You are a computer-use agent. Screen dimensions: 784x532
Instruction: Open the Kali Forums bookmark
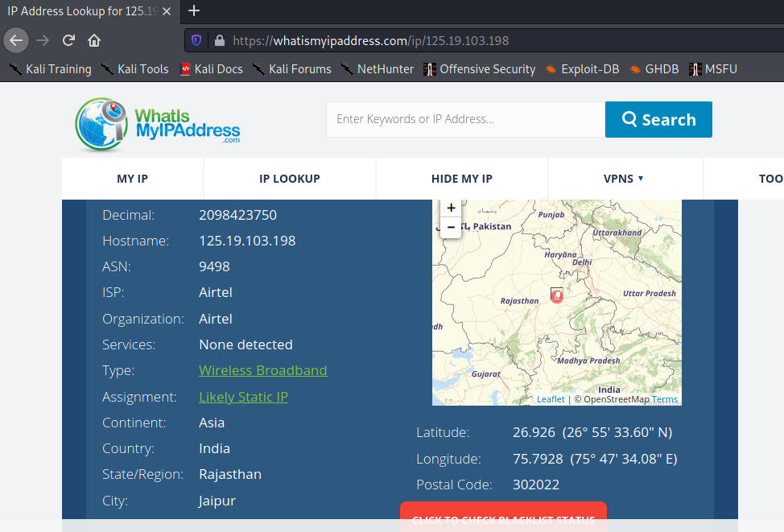point(292,69)
